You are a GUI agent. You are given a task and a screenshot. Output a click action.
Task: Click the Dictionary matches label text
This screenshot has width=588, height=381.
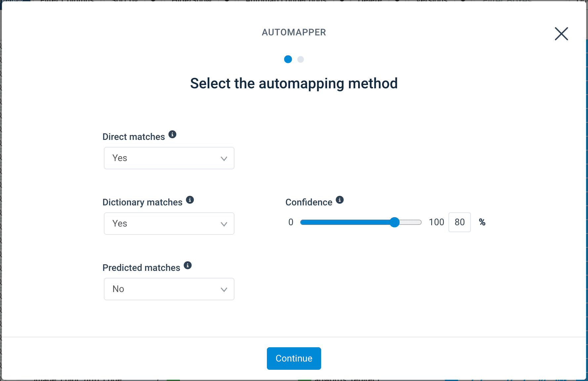point(142,202)
